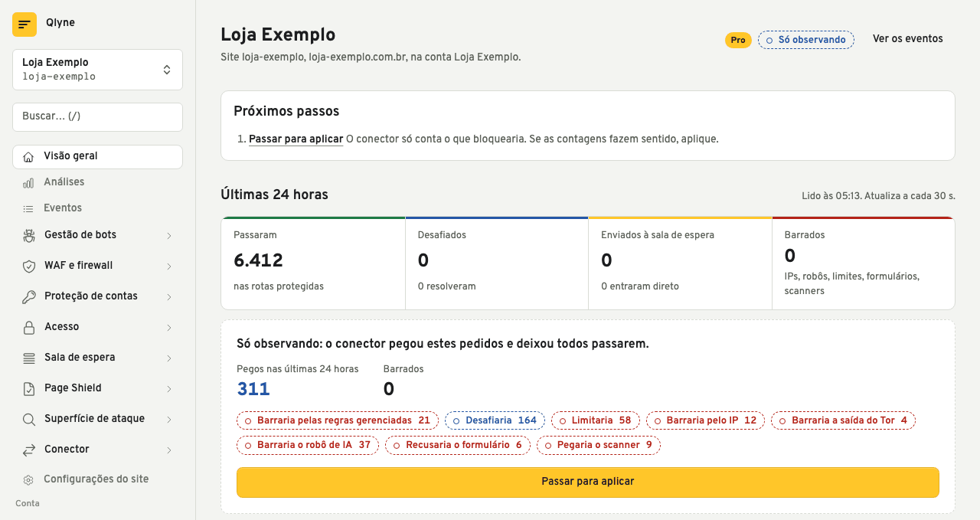Follow Passar para aplicar link in Próximos passos
This screenshot has width=980, height=520.
point(296,139)
